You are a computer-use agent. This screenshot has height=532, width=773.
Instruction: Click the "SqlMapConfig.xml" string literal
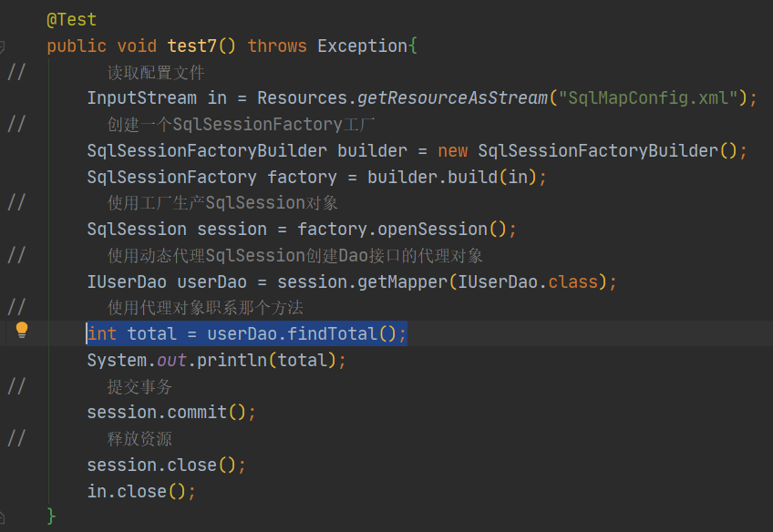coord(648,98)
